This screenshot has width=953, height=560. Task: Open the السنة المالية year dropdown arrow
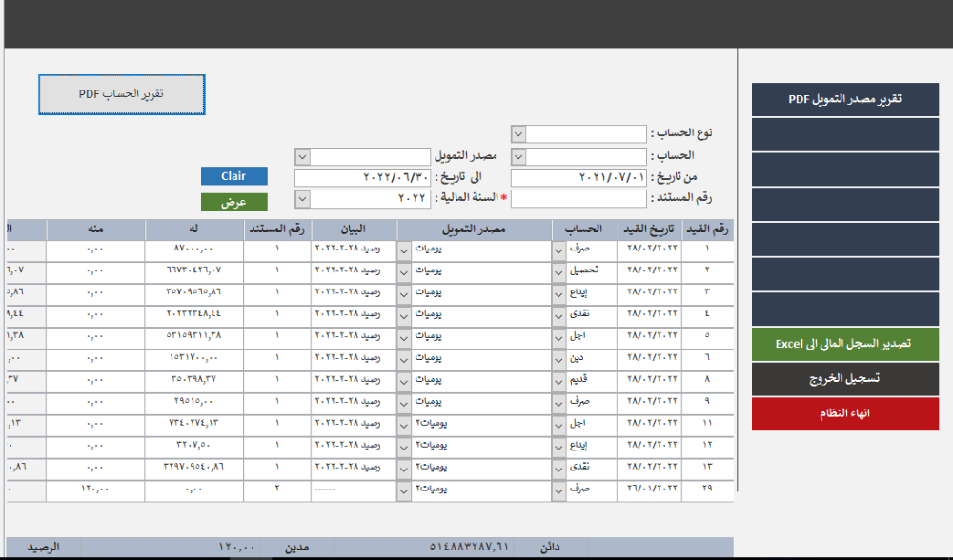[x=302, y=199]
